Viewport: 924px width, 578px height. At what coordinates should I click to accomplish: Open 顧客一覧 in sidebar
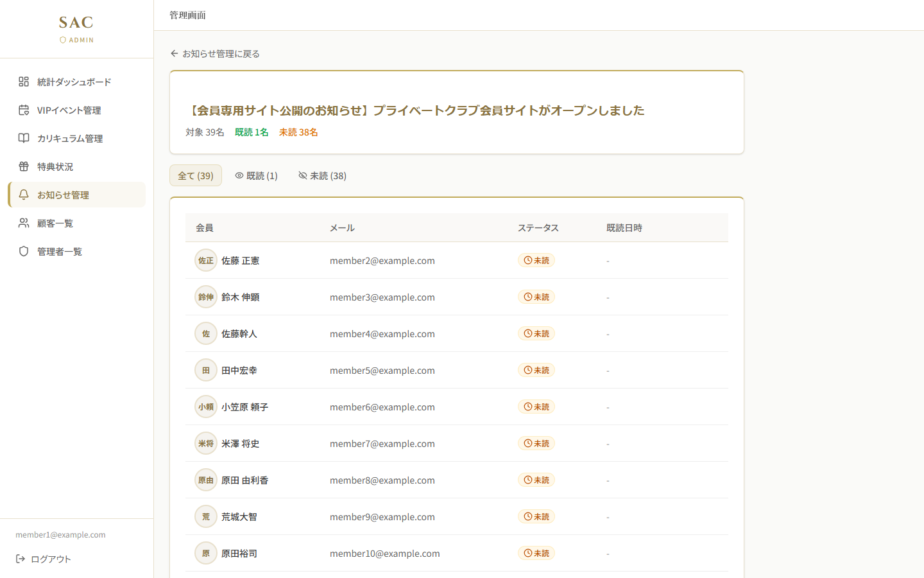click(x=77, y=223)
